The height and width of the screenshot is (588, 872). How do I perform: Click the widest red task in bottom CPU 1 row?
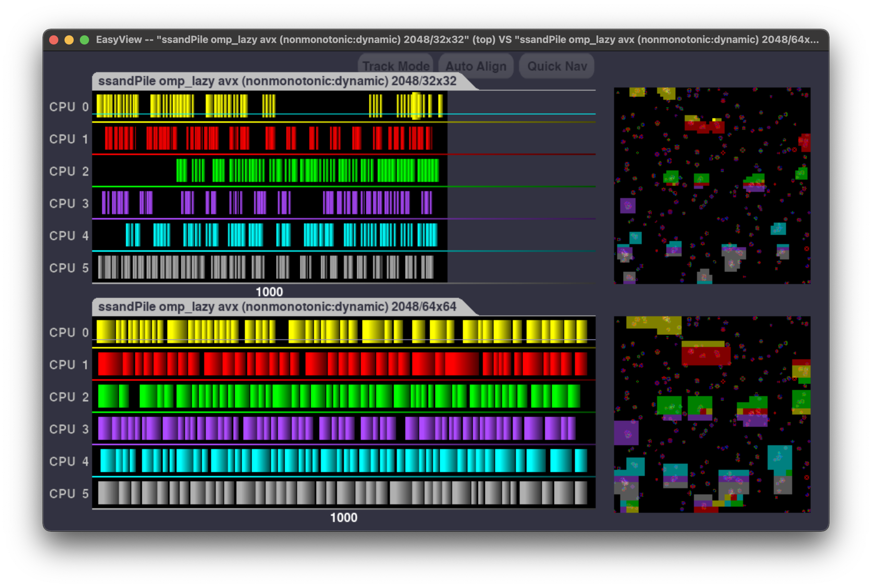point(462,364)
